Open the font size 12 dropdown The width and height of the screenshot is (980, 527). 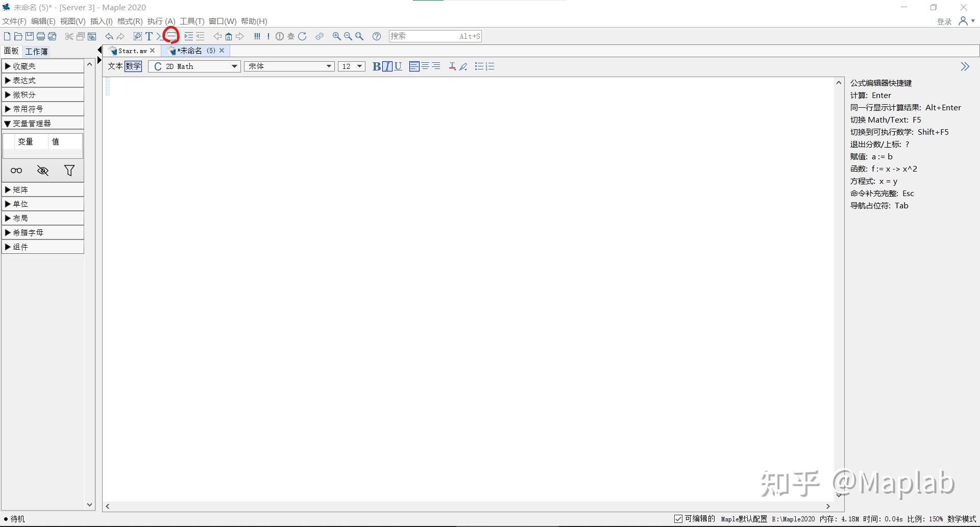pyautogui.click(x=352, y=66)
